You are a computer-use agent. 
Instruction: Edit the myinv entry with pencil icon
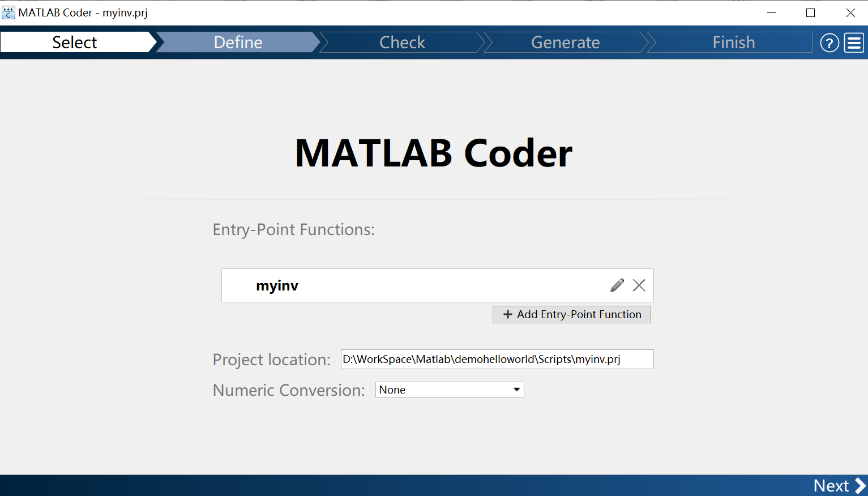point(617,285)
